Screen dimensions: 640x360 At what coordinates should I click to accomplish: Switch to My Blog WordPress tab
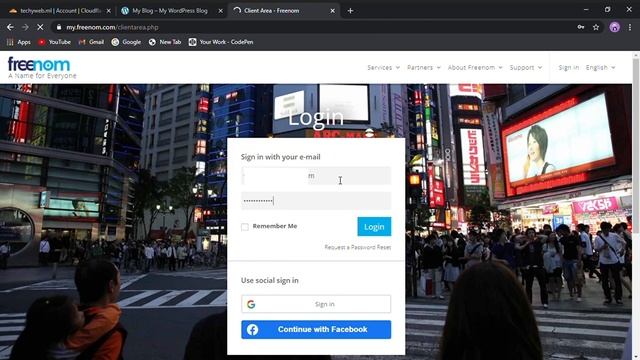(169, 11)
